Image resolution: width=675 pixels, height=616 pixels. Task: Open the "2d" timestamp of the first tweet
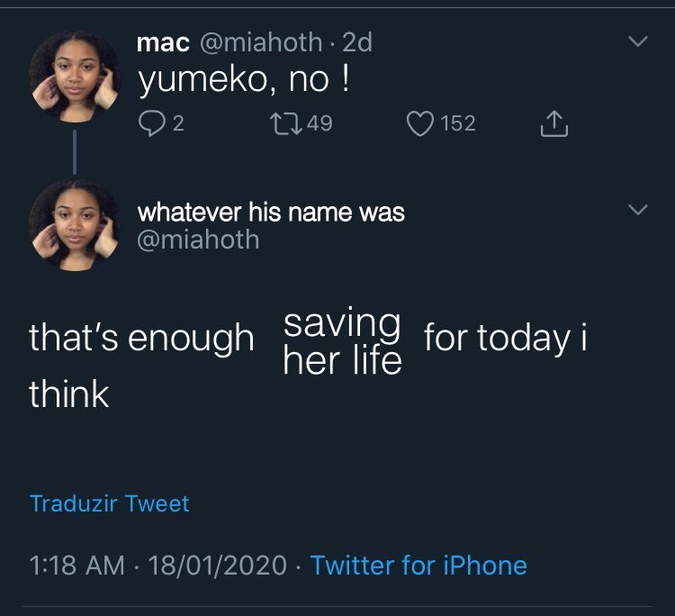coord(357,42)
